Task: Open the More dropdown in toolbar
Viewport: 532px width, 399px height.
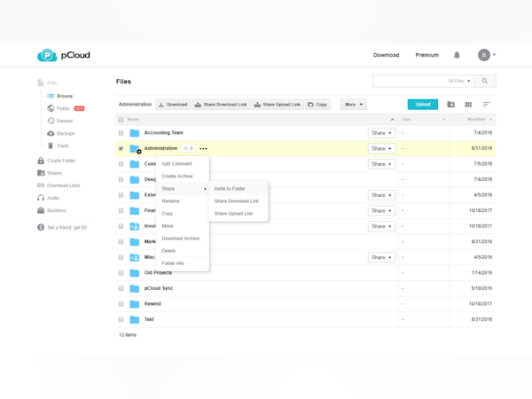Action: pos(354,105)
